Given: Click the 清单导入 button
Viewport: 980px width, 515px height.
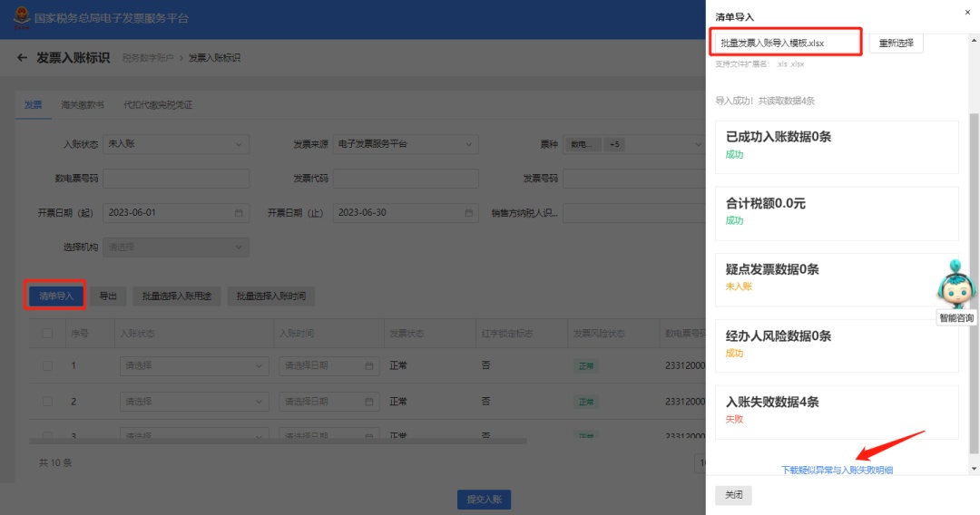Looking at the screenshot, I should pyautogui.click(x=56, y=296).
